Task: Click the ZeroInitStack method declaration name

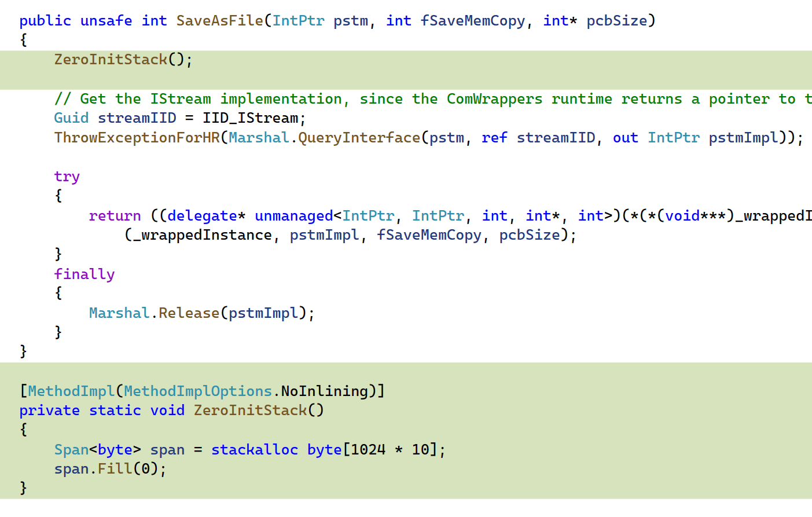Action: pos(250,410)
